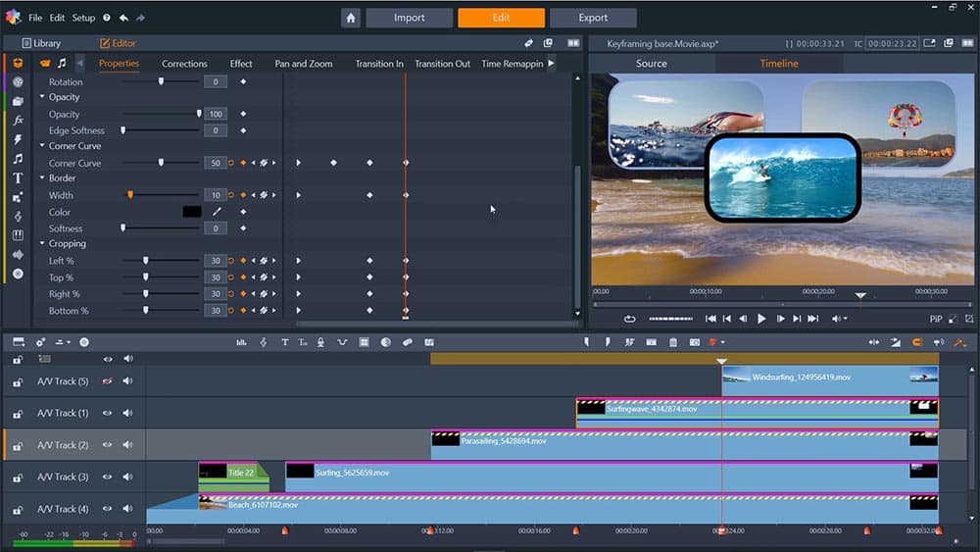Viewport: 980px width, 552px height.
Task: Click the Undo arrow icon
Action: tap(123, 18)
